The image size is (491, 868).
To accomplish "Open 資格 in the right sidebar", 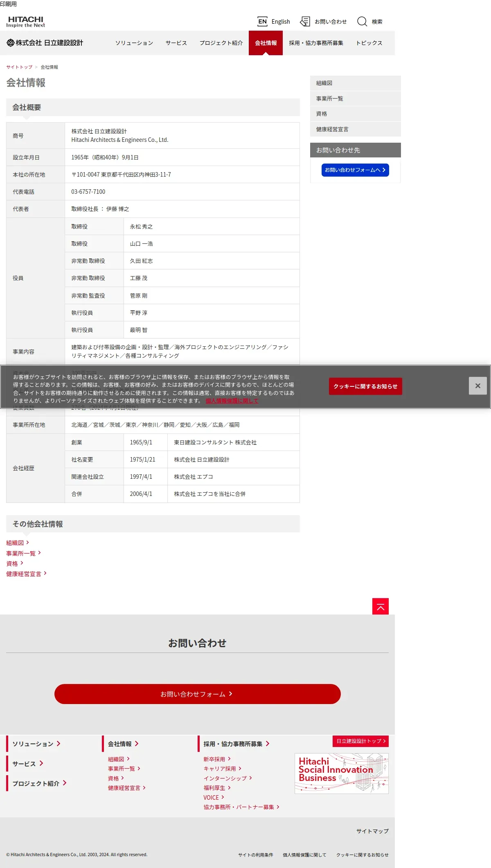I will [x=355, y=114].
